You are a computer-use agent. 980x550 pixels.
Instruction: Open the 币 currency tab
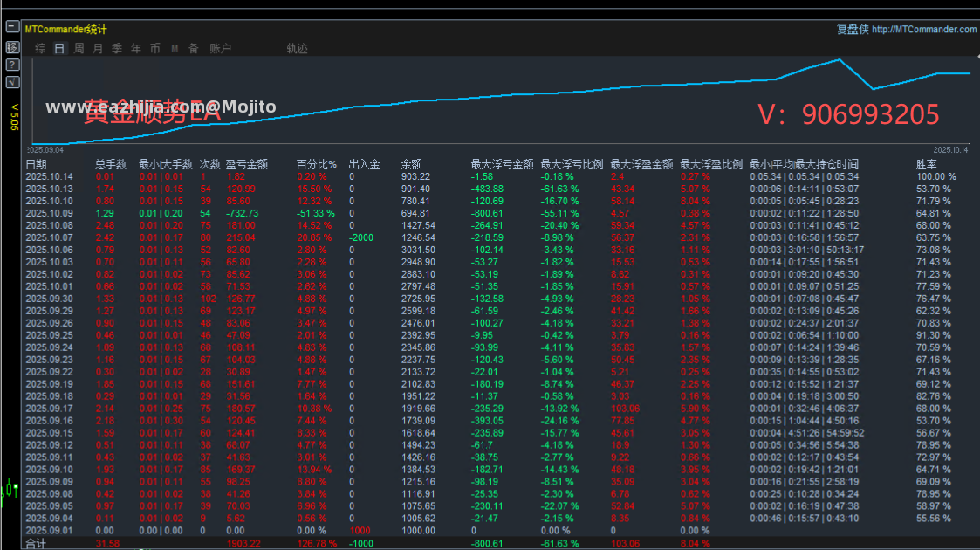[x=155, y=48]
